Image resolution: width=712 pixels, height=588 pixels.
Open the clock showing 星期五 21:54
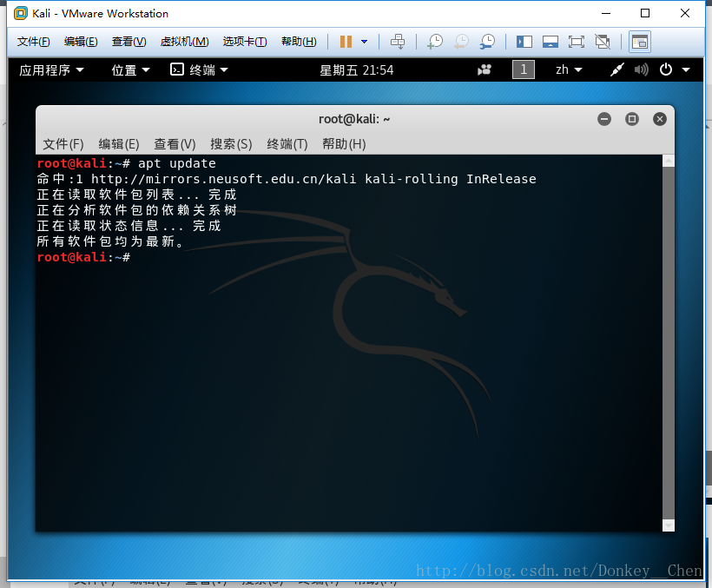357,70
